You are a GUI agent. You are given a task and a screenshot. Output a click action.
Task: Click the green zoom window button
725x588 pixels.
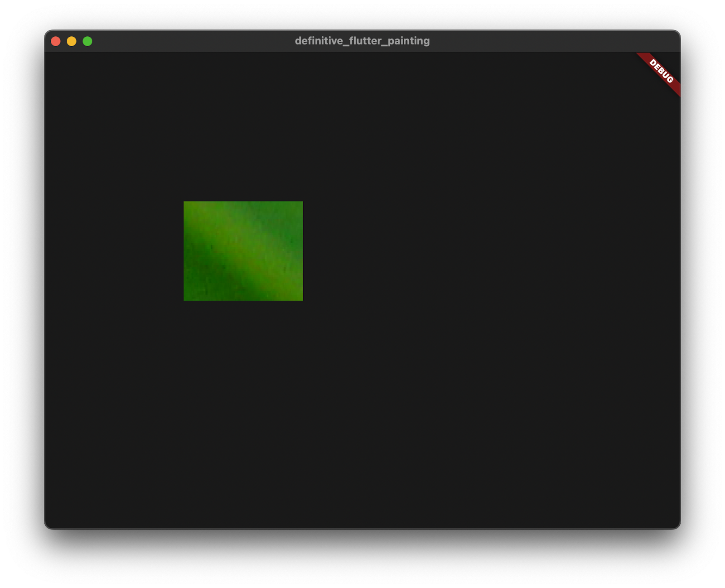pos(87,41)
